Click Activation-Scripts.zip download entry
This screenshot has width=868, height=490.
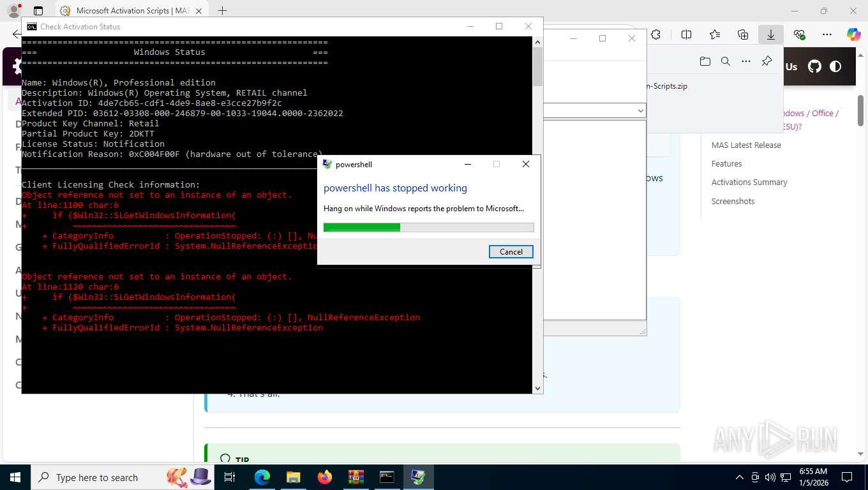tap(667, 86)
